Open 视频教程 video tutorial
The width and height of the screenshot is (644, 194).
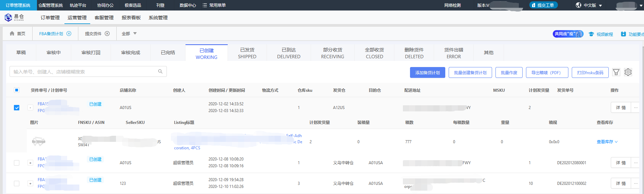tap(601, 34)
